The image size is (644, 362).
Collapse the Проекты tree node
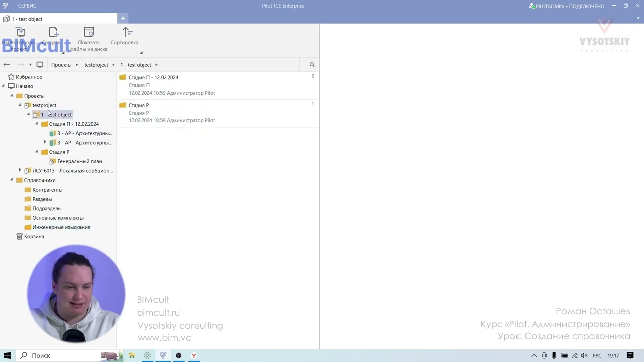point(12,96)
